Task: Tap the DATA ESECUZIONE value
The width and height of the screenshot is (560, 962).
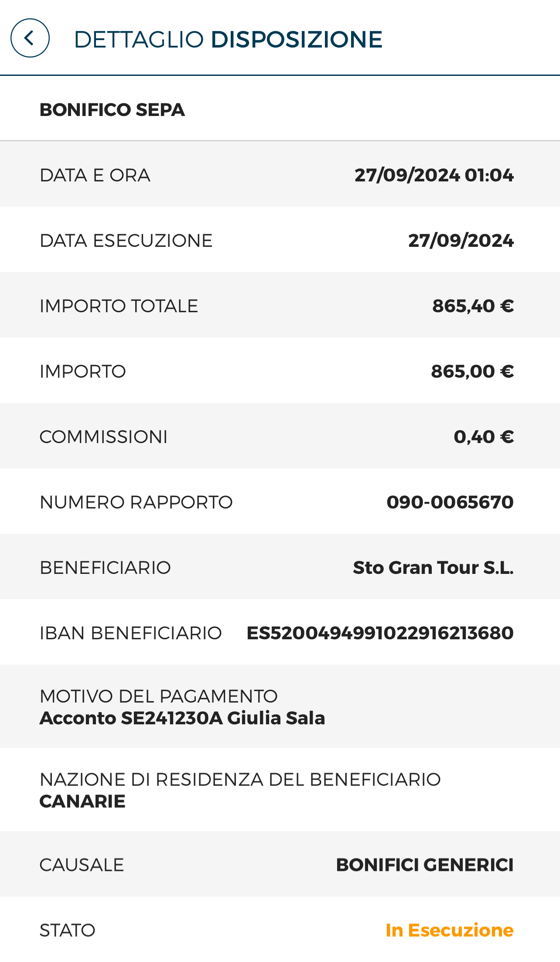Action: click(461, 240)
